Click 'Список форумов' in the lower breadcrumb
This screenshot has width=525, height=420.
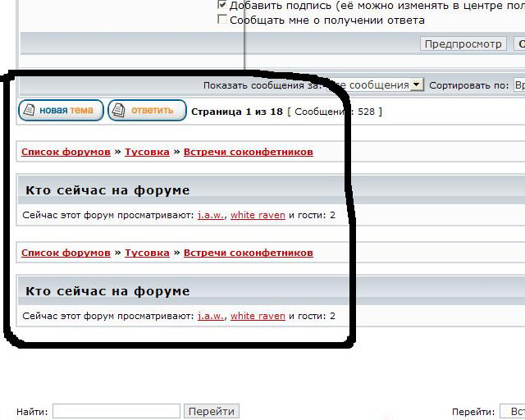pyautogui.click(x=66, y=253)
